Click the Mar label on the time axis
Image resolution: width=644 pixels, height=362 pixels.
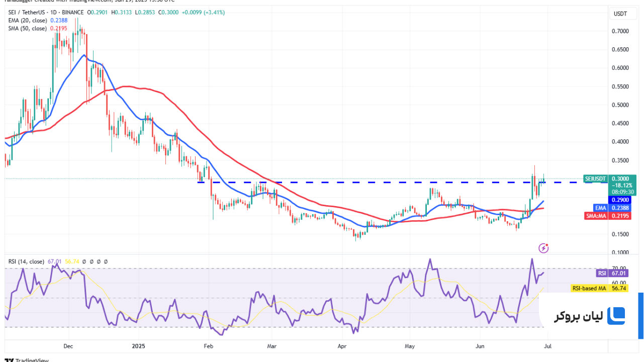click(x=272, y=346)
